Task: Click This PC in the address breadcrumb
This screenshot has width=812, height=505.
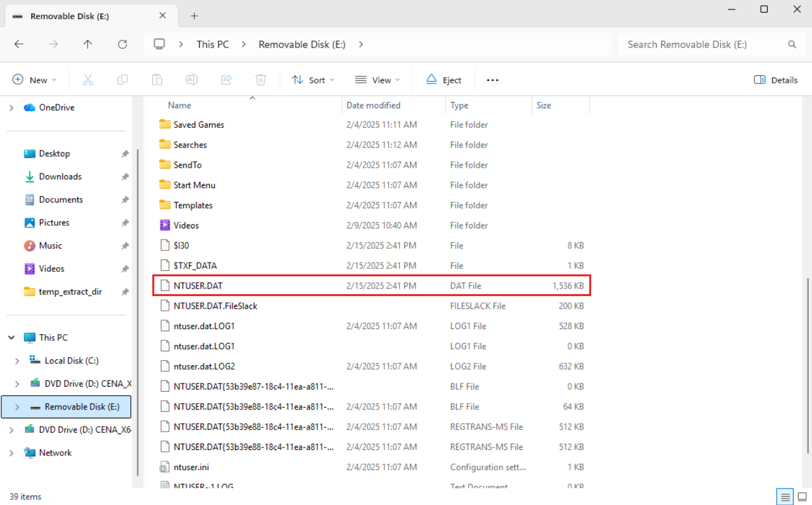Action: coord(212,44)
